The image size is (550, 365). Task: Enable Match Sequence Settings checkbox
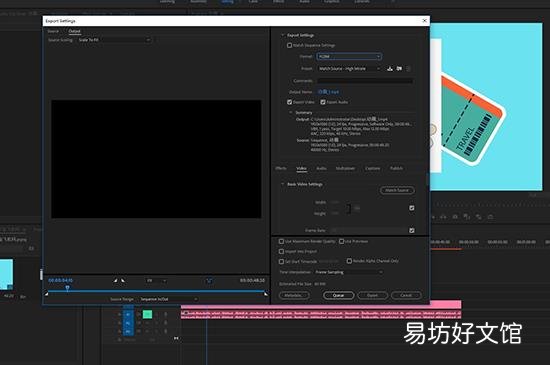click(x=289, y=45)
